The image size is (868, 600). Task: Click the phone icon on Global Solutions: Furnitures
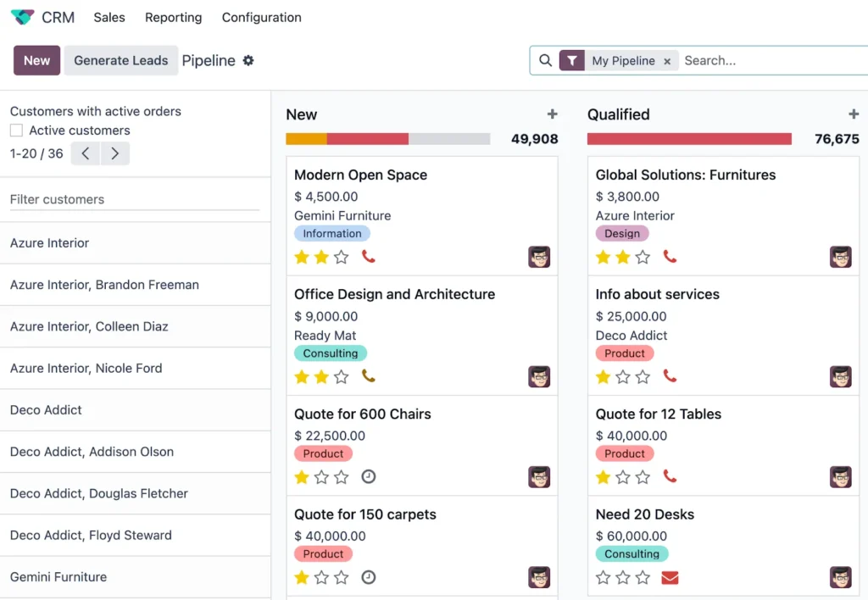670,257
